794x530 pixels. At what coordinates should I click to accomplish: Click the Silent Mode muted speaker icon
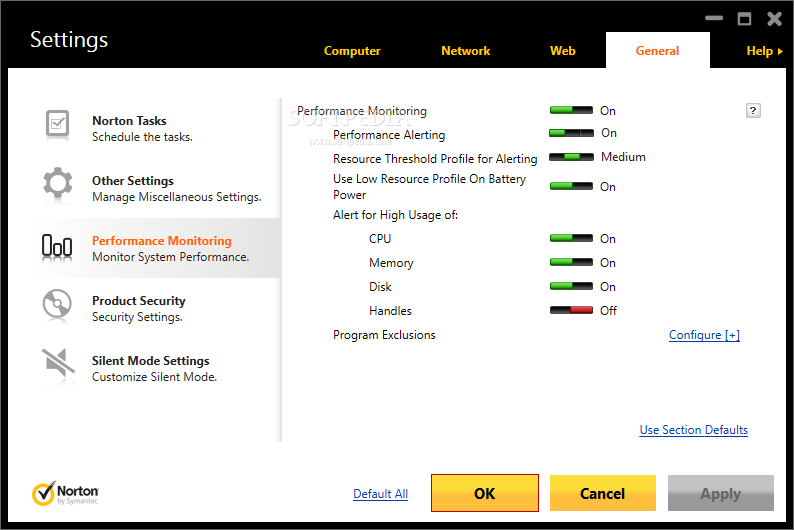[x=57, y=365]
